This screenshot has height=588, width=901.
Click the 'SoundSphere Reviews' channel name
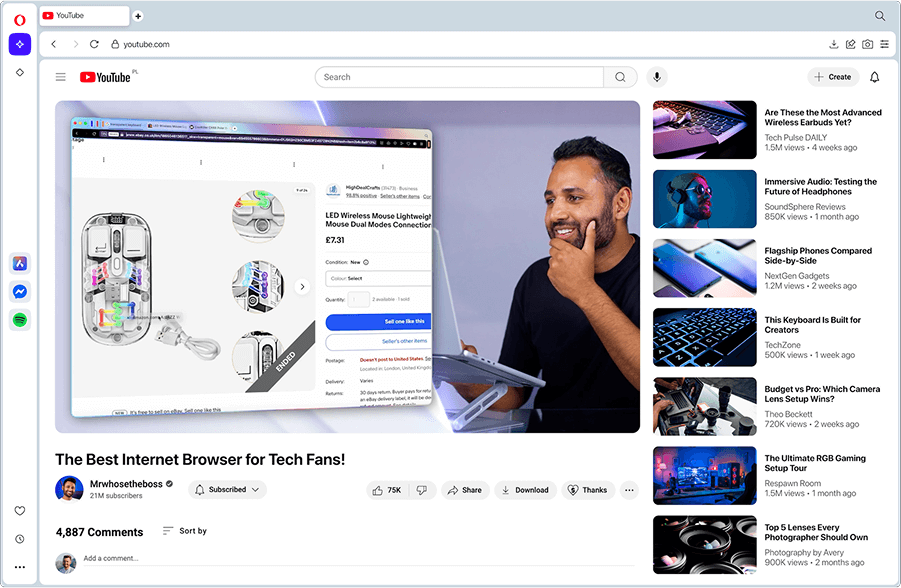(804, 207)
